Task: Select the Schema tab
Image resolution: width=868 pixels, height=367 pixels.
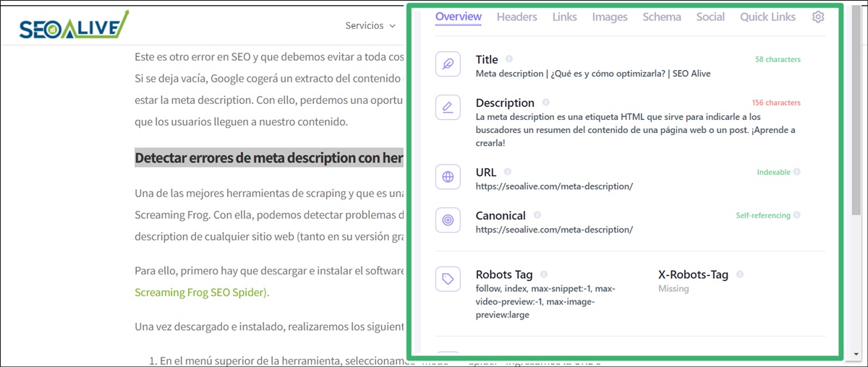Action: (x=662, y=17)
